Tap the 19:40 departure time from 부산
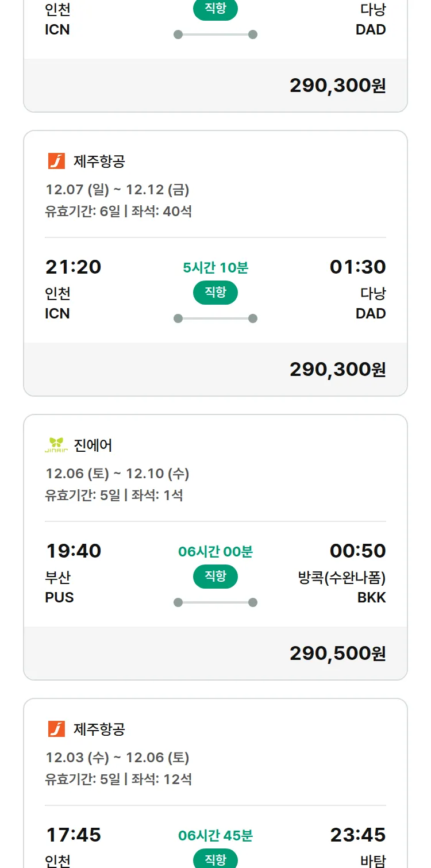This screenshot has width=431, height=868. point(73,551)
